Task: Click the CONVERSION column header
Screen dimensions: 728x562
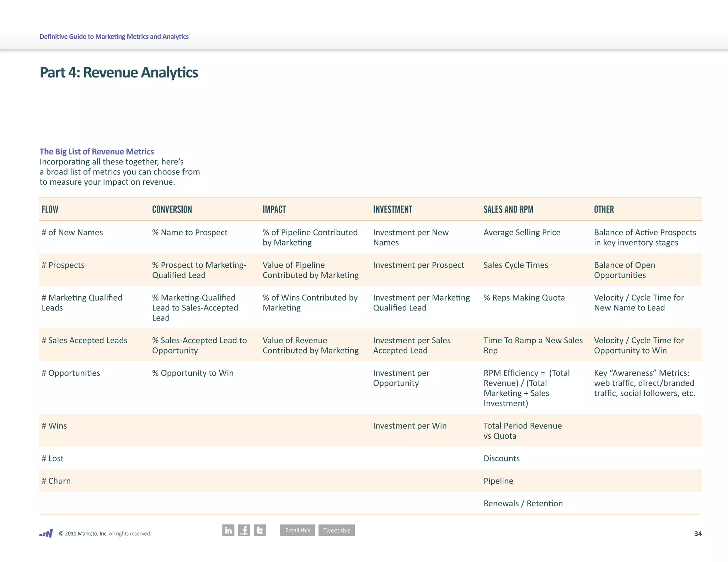Action: pos(172,209)
